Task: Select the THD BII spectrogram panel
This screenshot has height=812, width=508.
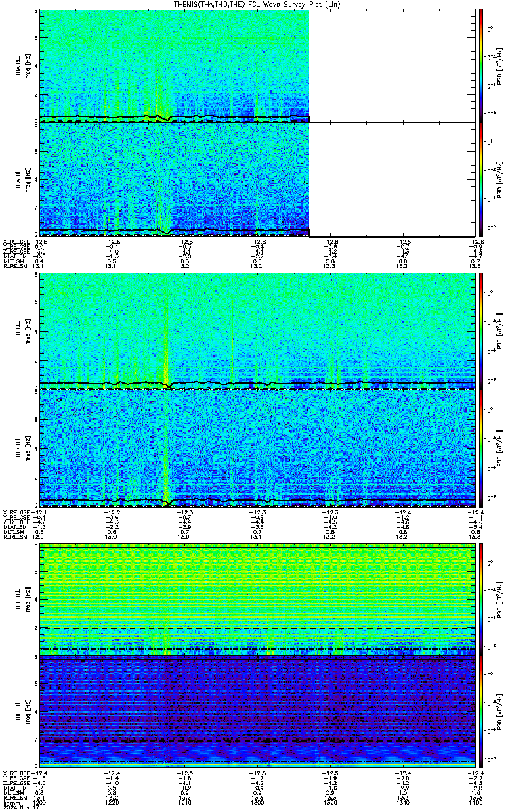Action: 257,448
